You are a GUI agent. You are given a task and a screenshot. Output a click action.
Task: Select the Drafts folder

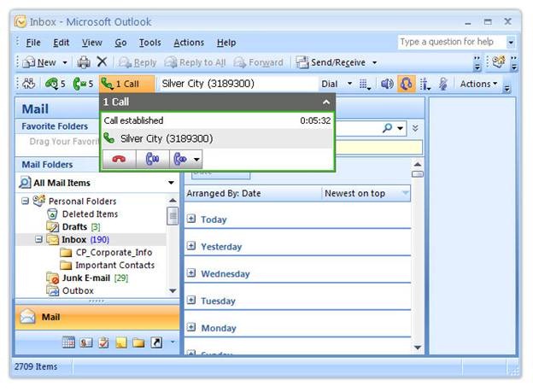pos(73,227)
